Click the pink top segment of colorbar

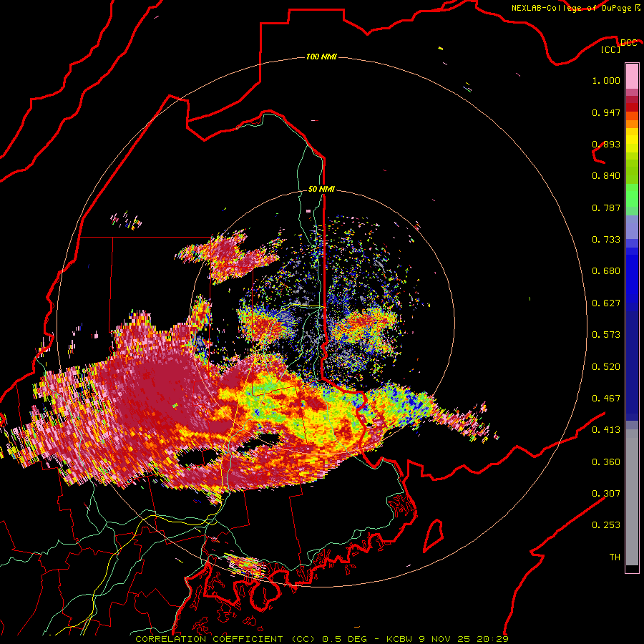[x=632, y=76]
